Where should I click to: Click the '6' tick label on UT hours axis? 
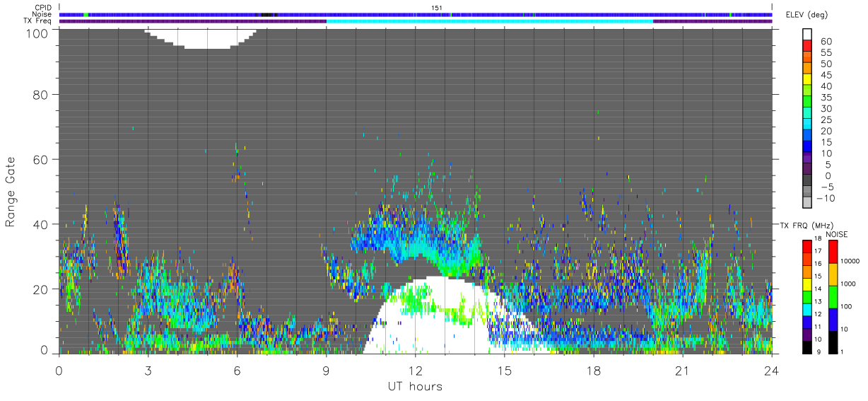pyautogui.click(x=237, y=371)
